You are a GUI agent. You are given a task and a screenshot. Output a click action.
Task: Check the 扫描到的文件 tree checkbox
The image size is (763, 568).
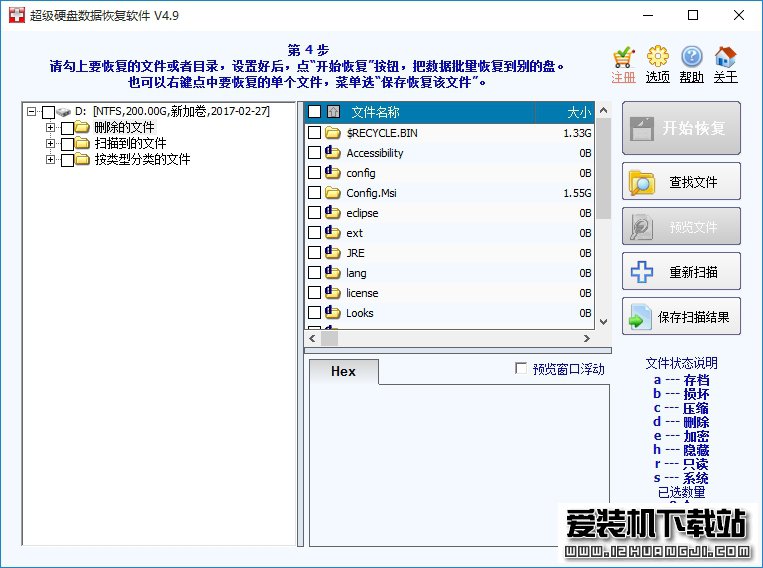coord(67,144)
